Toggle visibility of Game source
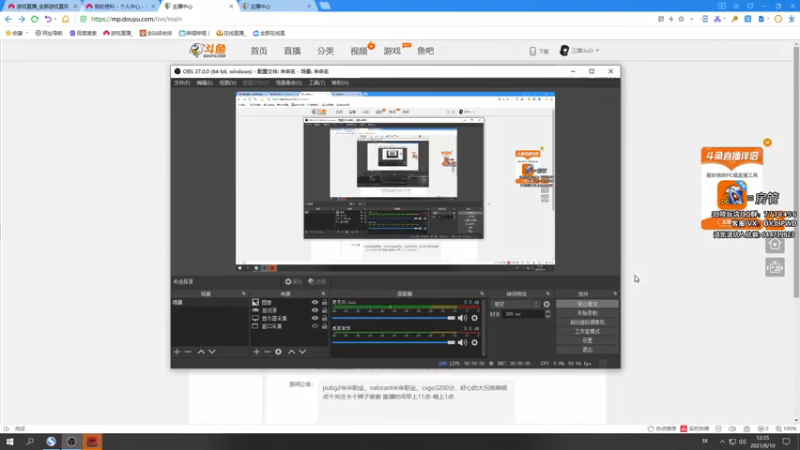The height and width of the screenshot is (450, 800). 315,310
